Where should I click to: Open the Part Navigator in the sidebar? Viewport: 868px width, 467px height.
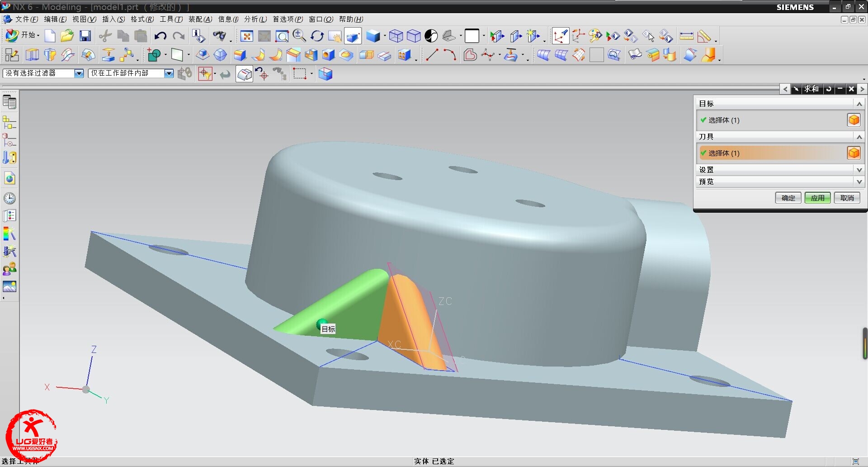(x=9, y=140)
